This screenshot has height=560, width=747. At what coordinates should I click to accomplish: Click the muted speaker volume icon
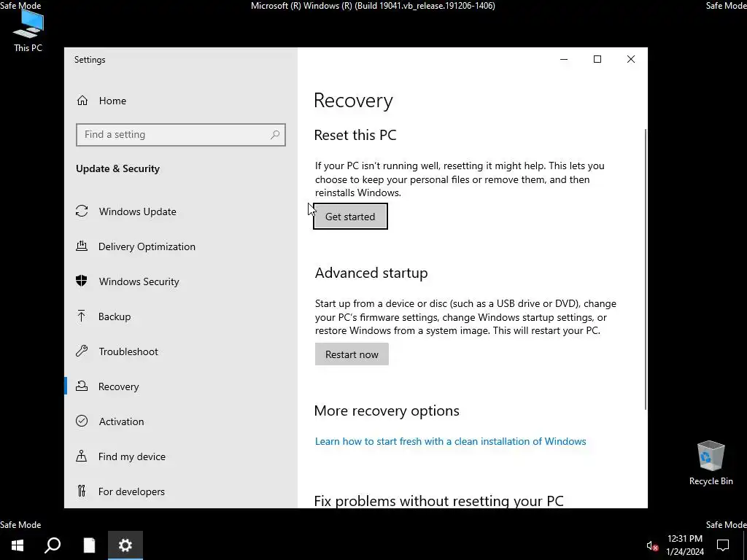(x=652, y=546)
